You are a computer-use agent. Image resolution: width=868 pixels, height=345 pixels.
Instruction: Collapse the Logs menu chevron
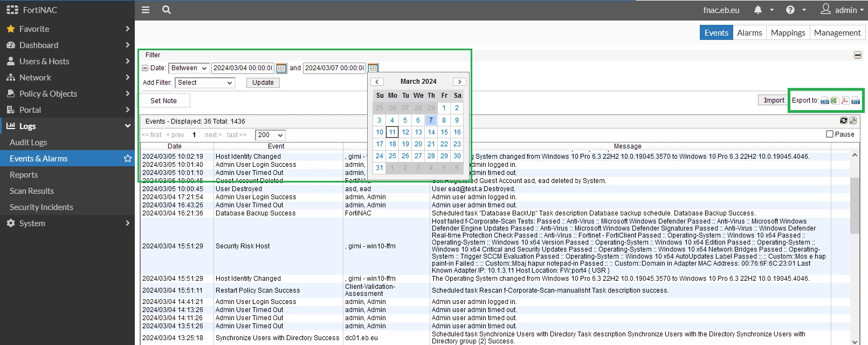pyautogui.click(x=127, y=126)
